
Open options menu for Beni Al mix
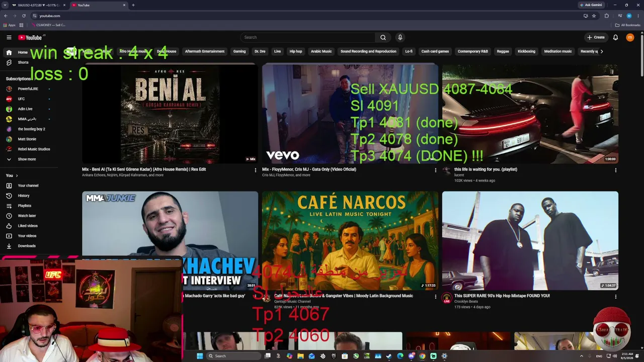coord(256,170)
